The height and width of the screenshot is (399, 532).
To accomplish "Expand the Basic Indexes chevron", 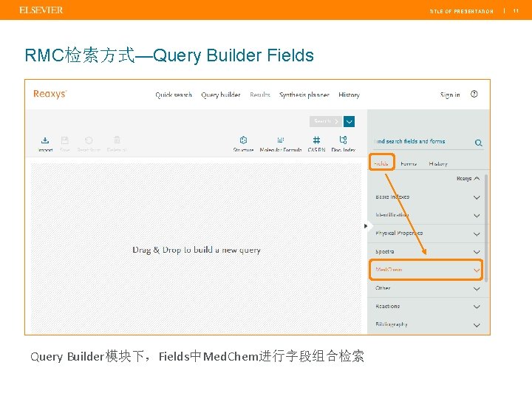I will pos(477,197).
